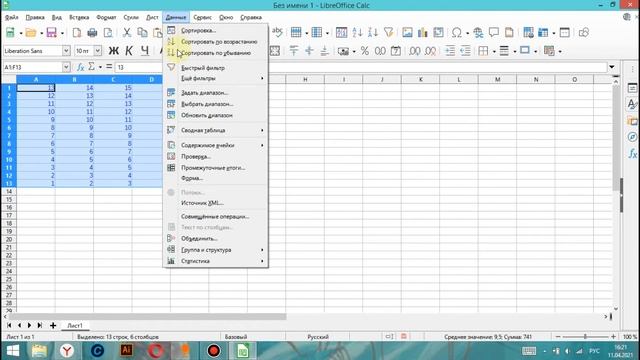Click the Sum sigma icon
This screenshot has width=640, height=360.
point(91,67)
